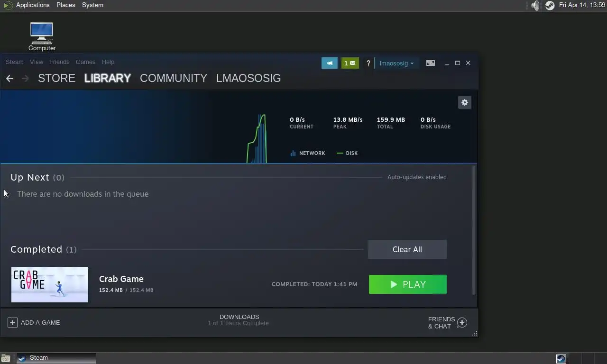Open FRIENDS & CHAT label
Viewport: 607px width, 364px height.
tap(441, 323)
